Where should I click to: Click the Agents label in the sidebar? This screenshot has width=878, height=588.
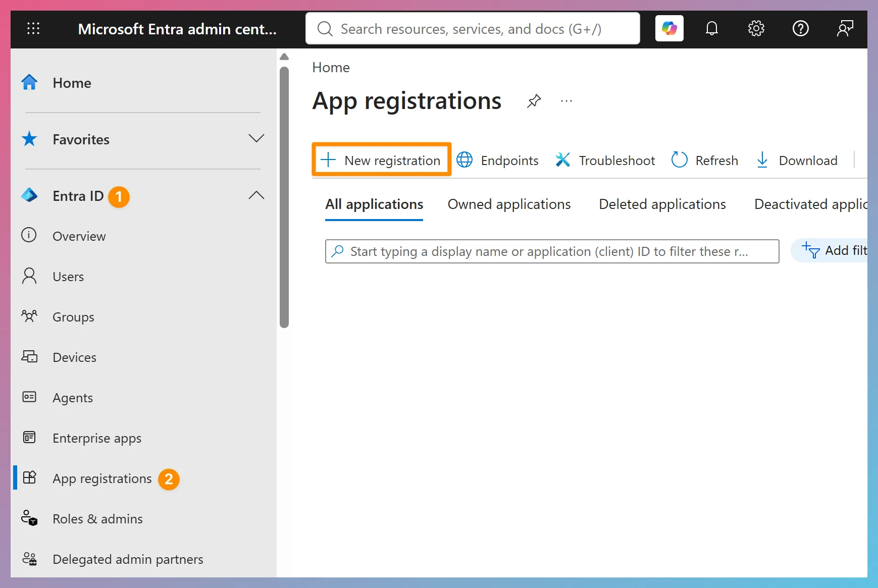tap(73, 398)
